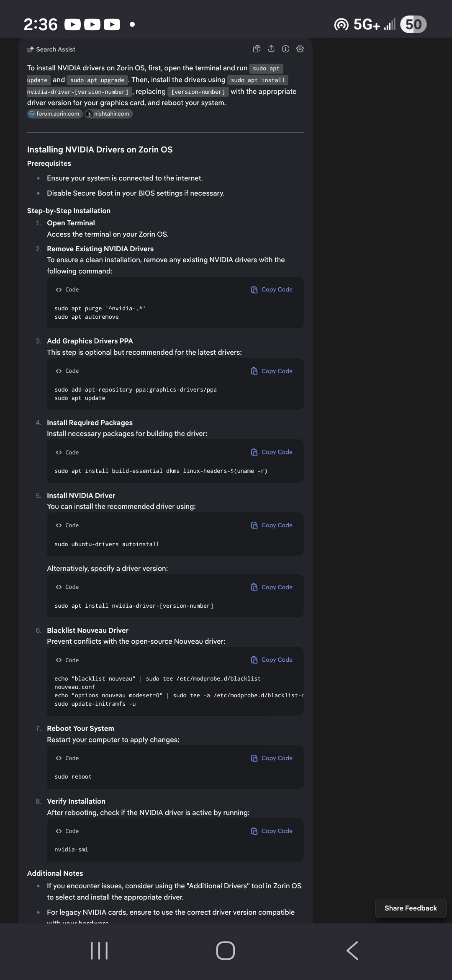452x980 pixels.
Task: Open Search Assist settings gear
Action: (300, 49)
